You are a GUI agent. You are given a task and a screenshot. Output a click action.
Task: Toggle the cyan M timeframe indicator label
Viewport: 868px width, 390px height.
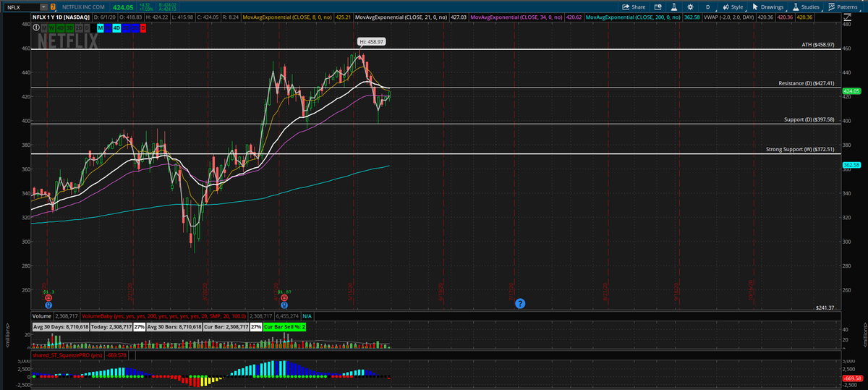pos(101,27)
